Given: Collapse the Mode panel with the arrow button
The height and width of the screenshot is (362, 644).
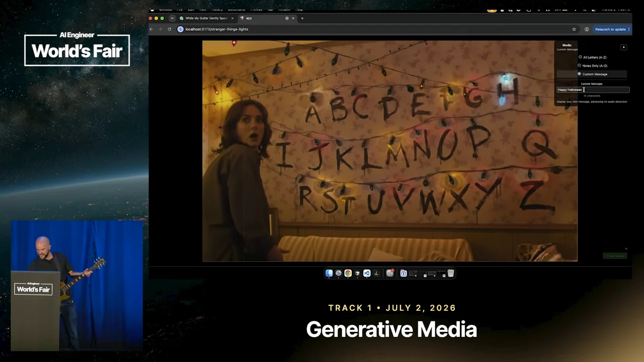Looking at the screenshot, I should 623,47.
